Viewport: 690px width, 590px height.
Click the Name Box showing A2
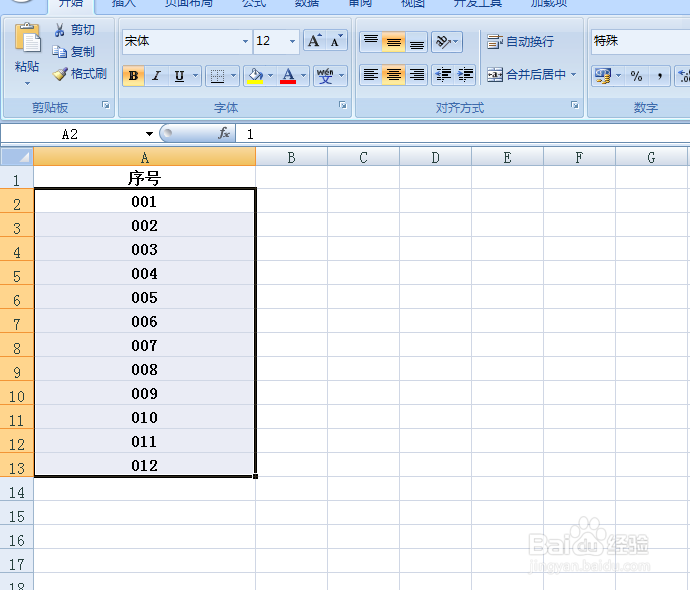tap(70, 134)
